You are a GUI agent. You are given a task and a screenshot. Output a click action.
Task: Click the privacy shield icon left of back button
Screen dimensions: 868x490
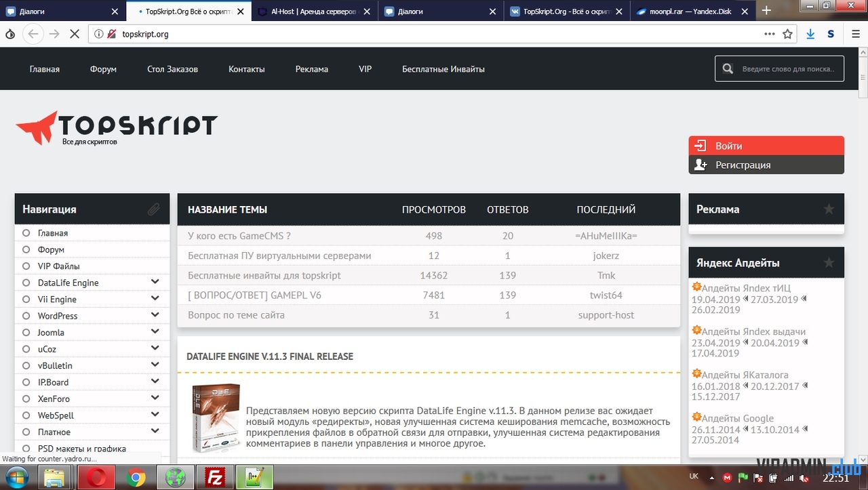[10, 34]
